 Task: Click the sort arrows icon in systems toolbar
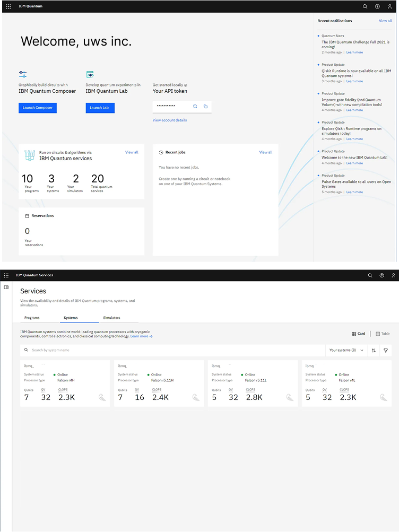pos(374,351)
